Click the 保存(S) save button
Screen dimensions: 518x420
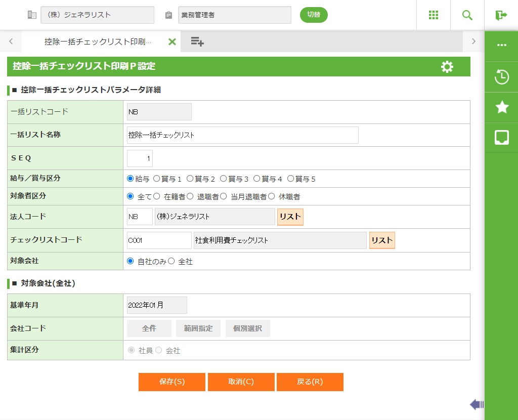coord(171,382)
